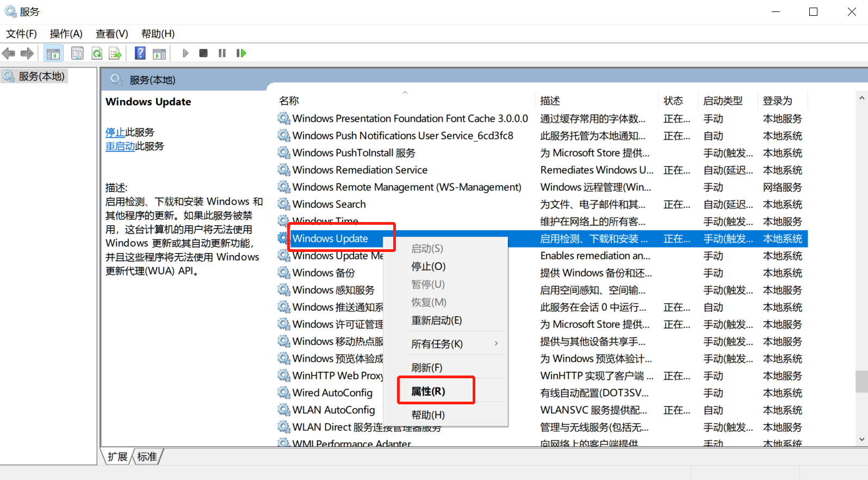This screenshot has width=868, height=480.
Task: Click gear icon of WLAN AutoConfig row
Action: tap(283, 410)
